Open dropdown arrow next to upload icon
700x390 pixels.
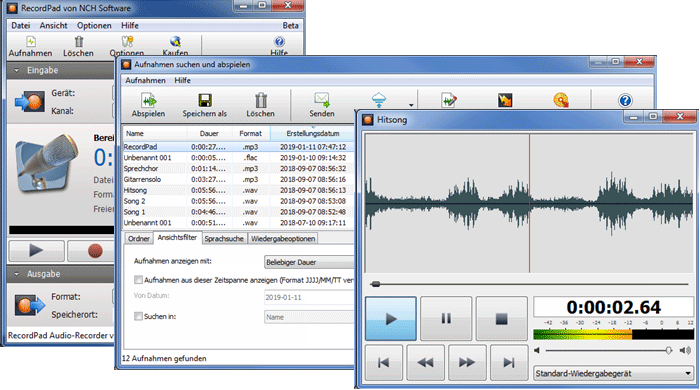click(411, 105)
